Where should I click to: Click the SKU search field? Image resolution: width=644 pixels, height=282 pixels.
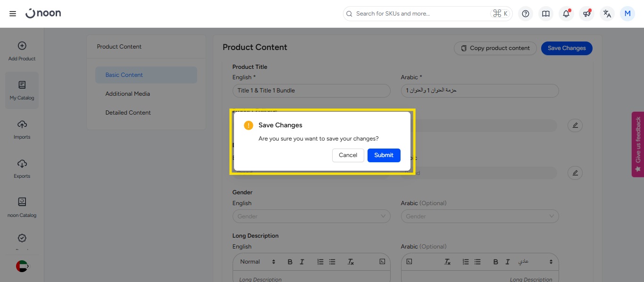[420, 14]
